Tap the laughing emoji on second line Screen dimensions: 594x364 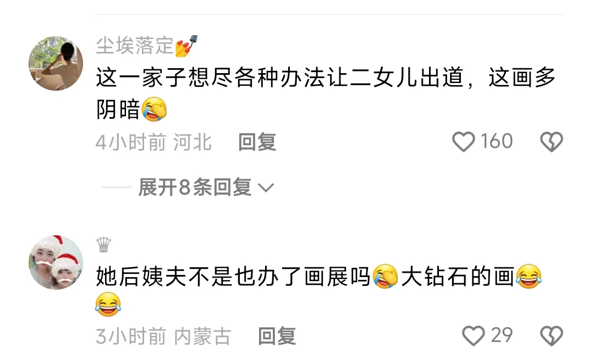pyautogui.click(x=108, y=304)
